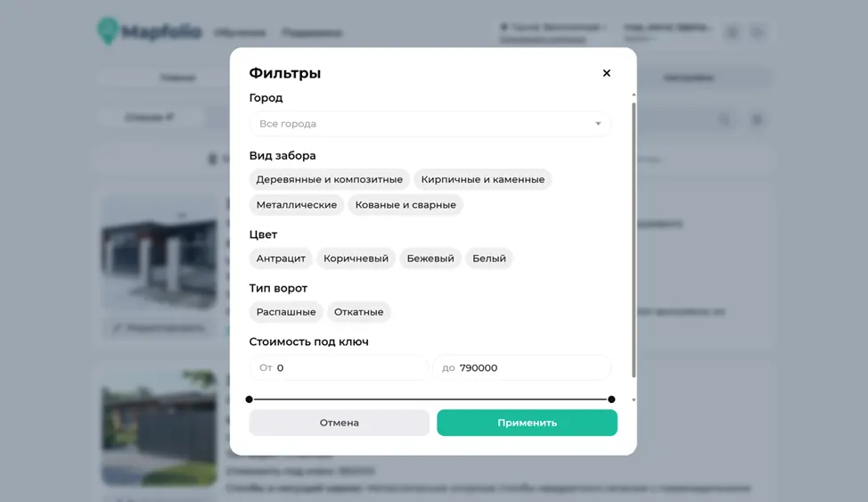
Task: Choose Коричневый color chip
Action: point(356,259)
